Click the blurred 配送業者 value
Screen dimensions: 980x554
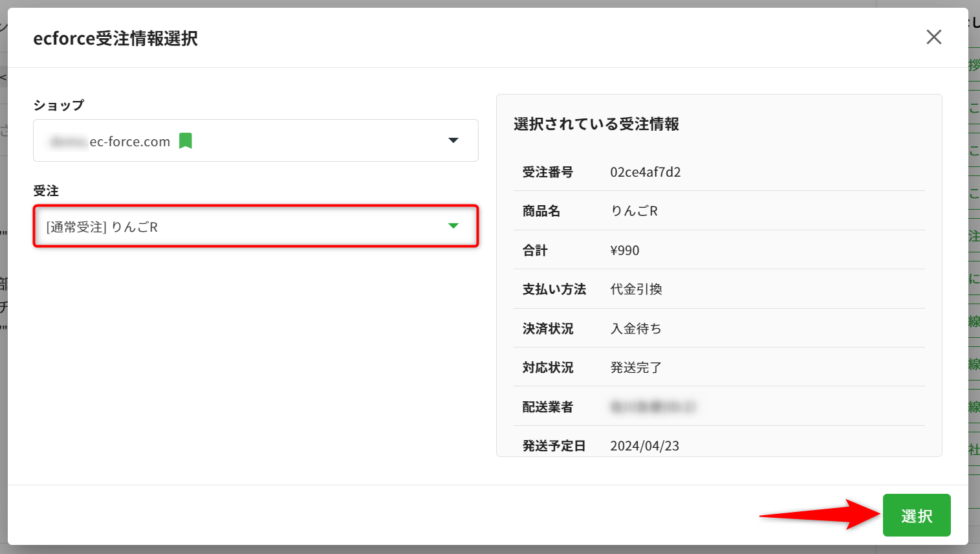tap(652, 407)
